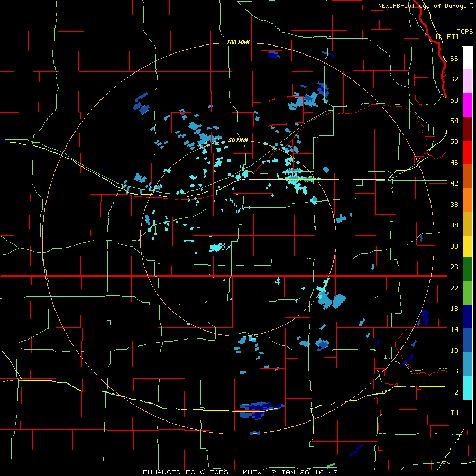Viewport: 476px width, 476px height.
Task: Pick the dark red legend swatch
Action: (x=467, y=129)
